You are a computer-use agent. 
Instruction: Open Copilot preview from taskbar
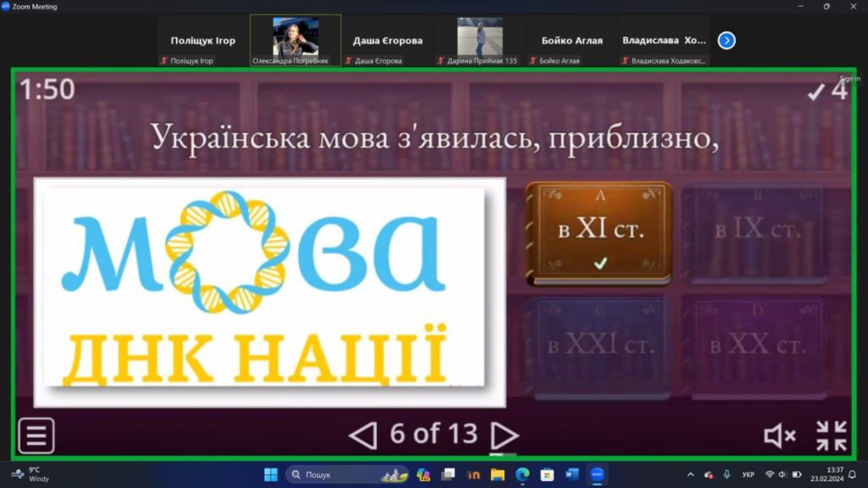424,474
